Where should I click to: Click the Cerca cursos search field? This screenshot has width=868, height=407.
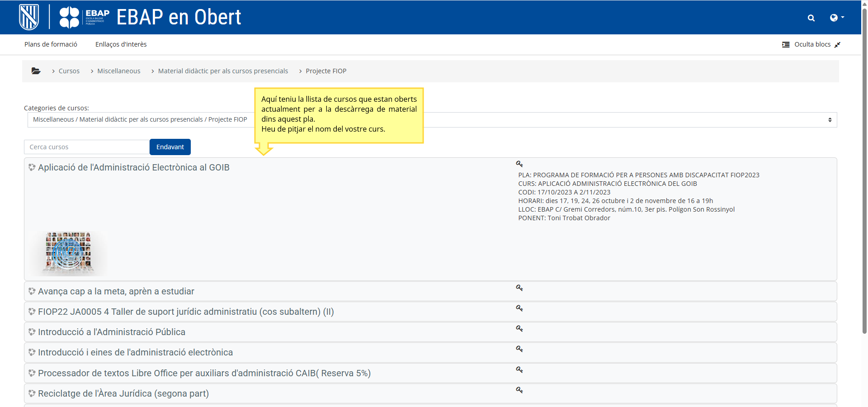(86, 147)
